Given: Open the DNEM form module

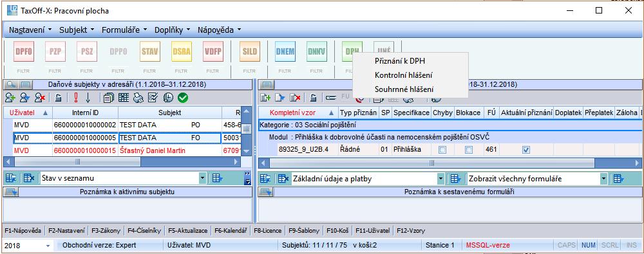Looking at the screenshot, I should [285, 51].
